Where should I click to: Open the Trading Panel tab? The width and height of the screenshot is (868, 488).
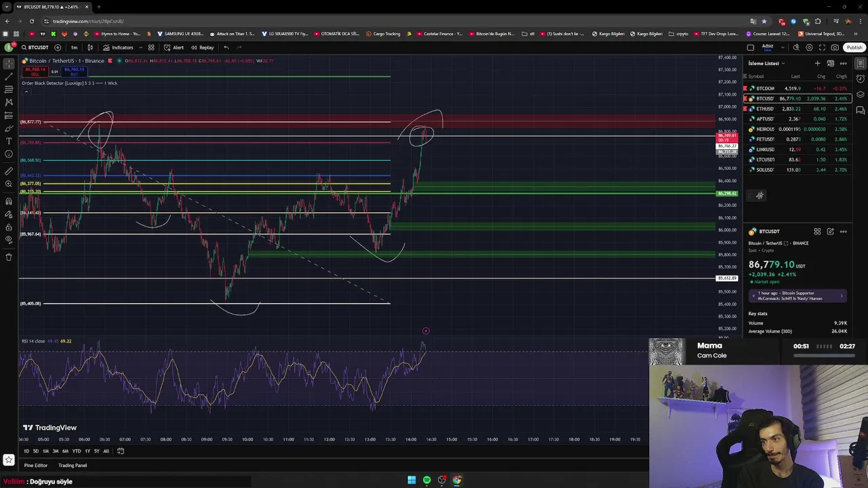pos(73,466)
